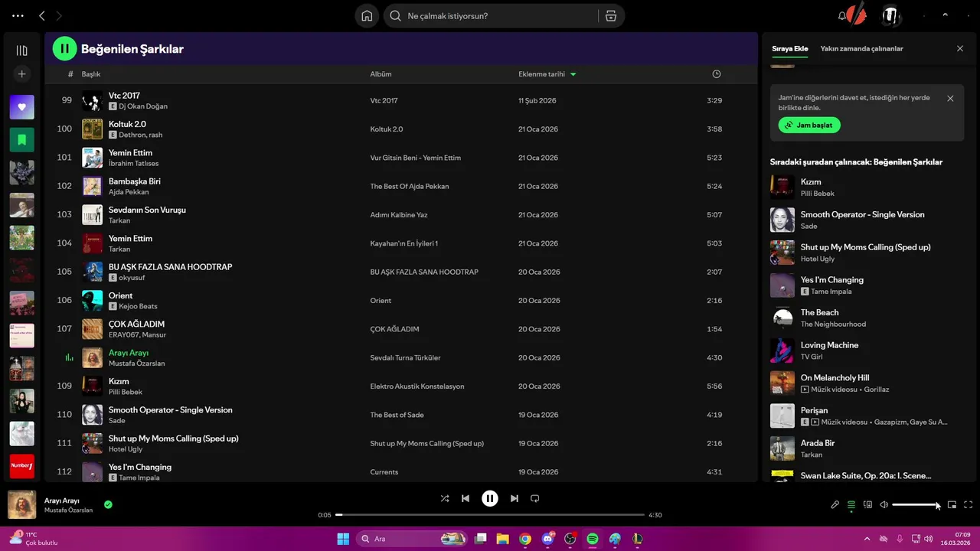
Task: Toggle shuffle in the player bar
Action: pyautogui.click(x=445, y=498)
